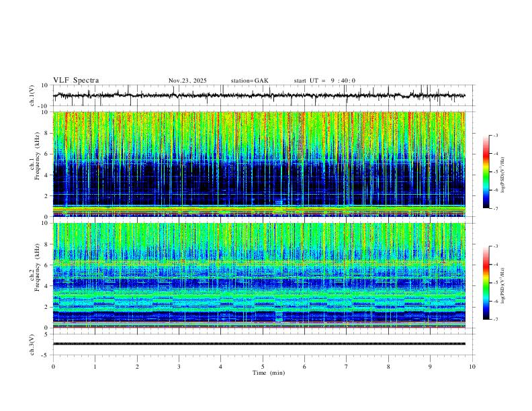Click the x-axis tick label "5"
This screenshot has height=411, width=532.
click(263, 367)
